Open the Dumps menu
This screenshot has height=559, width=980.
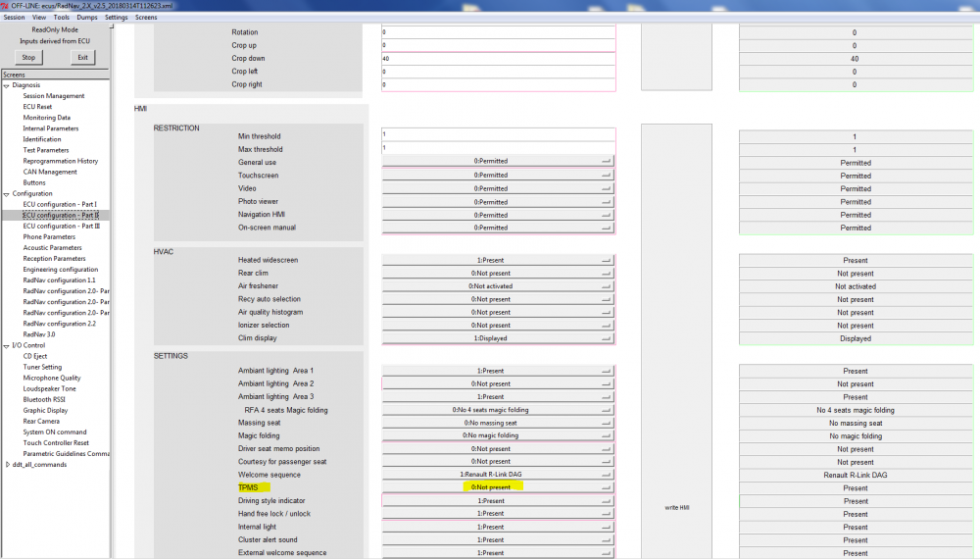pyautogui.click(x=87, y=18)
